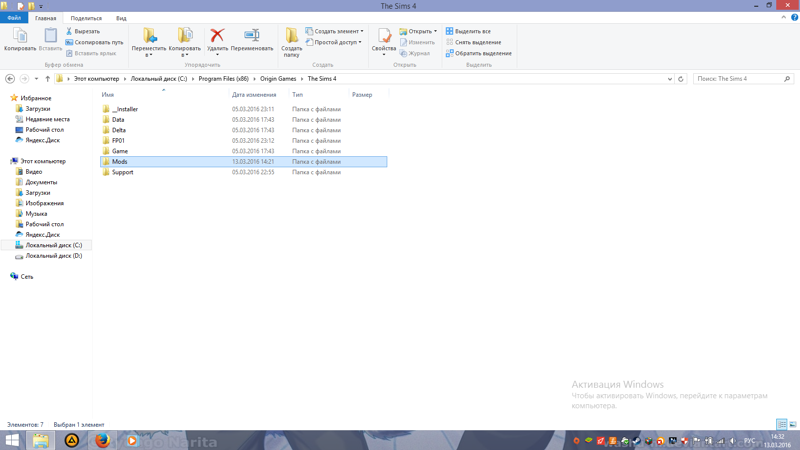The width and height of the screenshot is (800, 450).
Task: Click Локальный диск (C:) in breadcrumb
Action: tap(159, 79)
